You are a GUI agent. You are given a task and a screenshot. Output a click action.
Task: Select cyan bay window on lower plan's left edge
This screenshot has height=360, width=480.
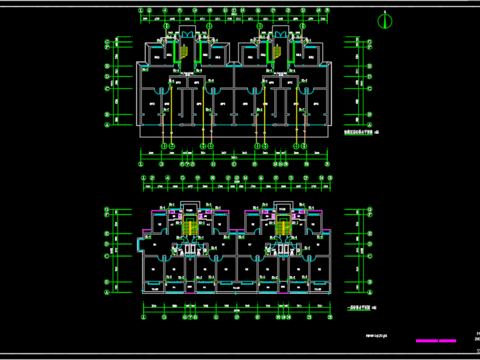click(139, 244)
